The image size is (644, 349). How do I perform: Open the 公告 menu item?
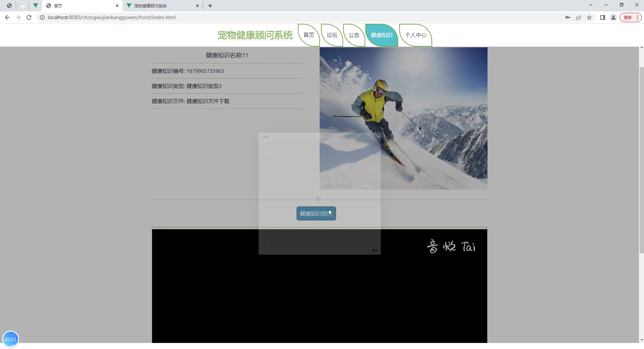(354, 35)
